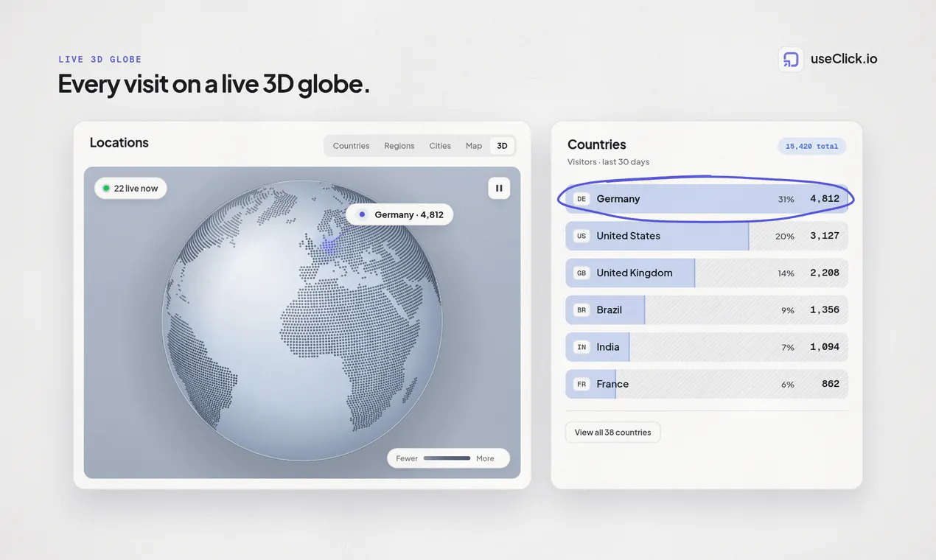The height and width of the screenshot is (560, 936).
Task: Click the FR country code badge
Action: (x=581, y=384)
